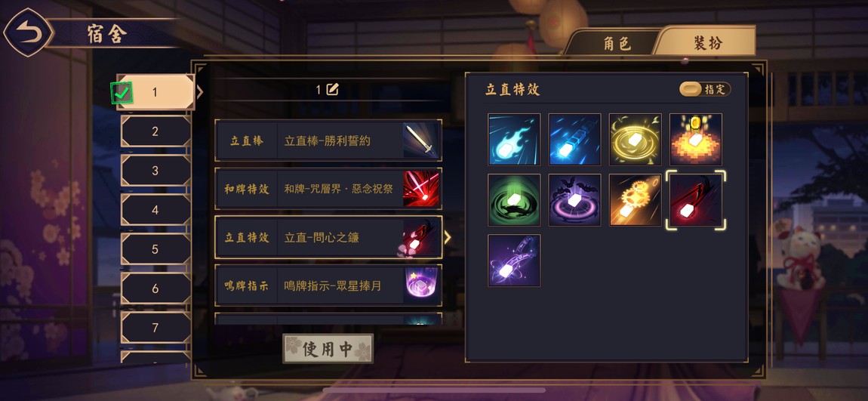Select the blue fireball riichi effect
868x401 pixels.
[514, 140]
